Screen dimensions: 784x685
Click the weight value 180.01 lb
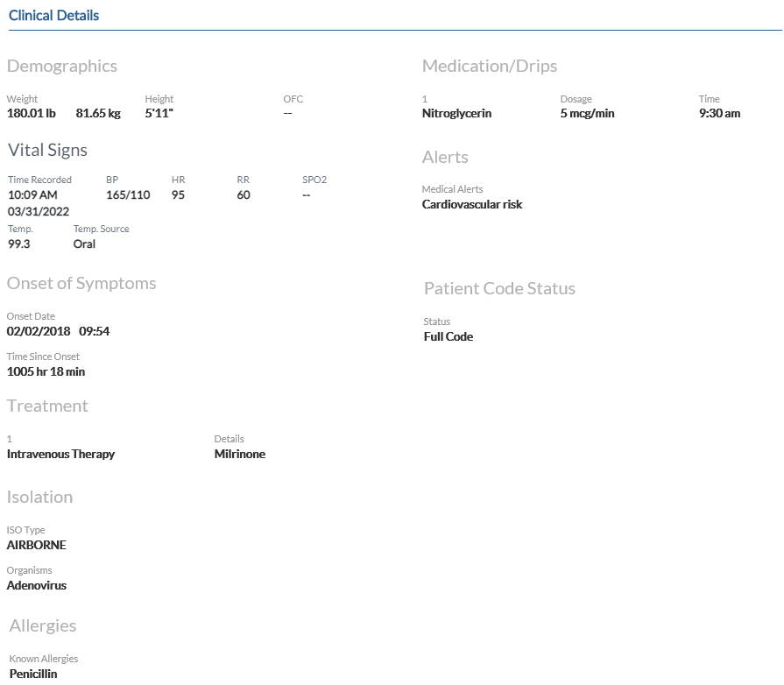pos(31,114)
